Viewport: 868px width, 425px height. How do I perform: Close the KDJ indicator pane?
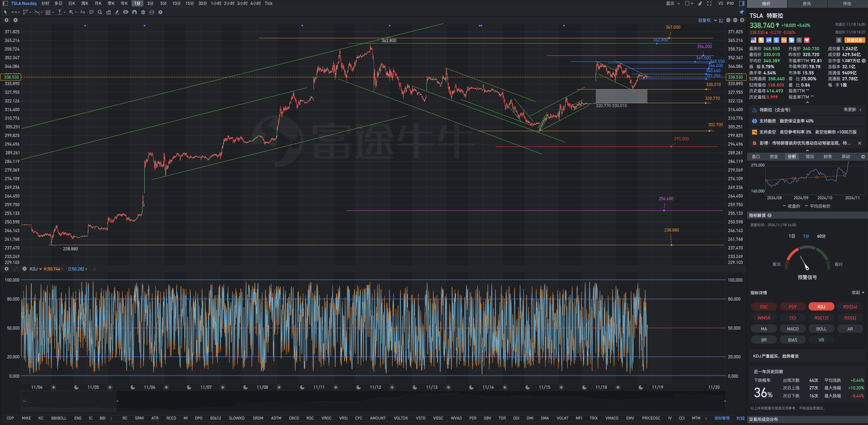(x=25, y=269)
